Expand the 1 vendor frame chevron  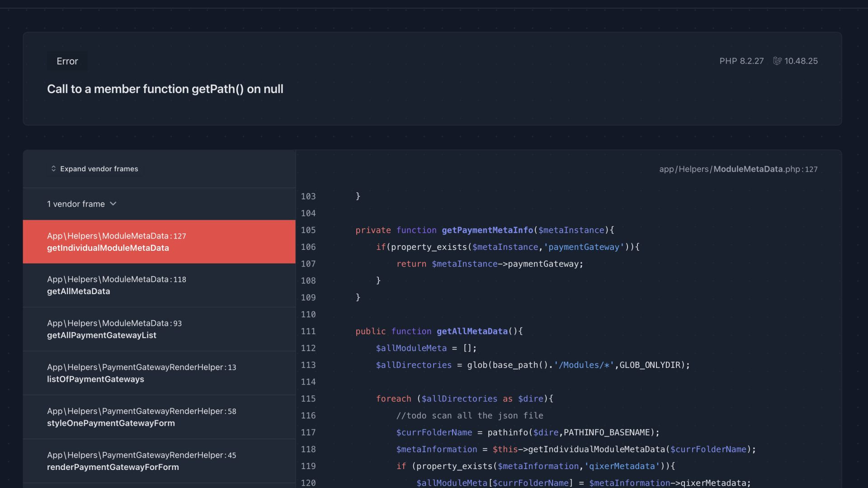(x=113, y=204)
